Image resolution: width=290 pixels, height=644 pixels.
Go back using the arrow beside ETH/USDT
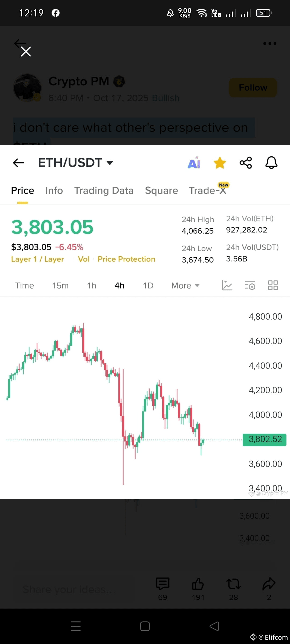(19, 163)
